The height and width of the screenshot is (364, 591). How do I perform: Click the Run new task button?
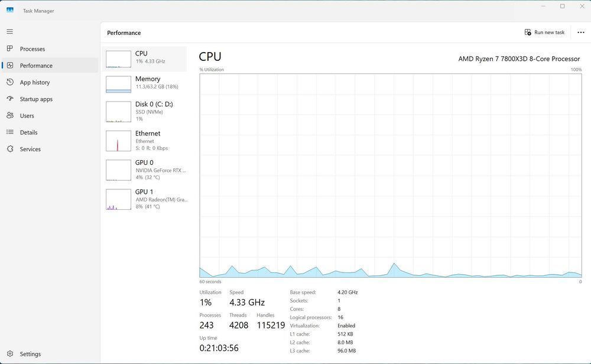click(544, 32)
